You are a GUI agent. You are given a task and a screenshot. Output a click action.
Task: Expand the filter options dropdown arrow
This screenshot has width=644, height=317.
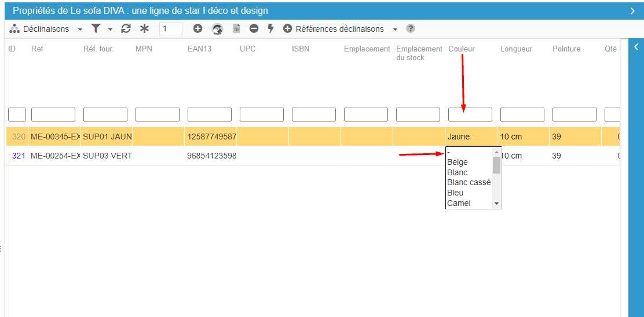[110, 30]
